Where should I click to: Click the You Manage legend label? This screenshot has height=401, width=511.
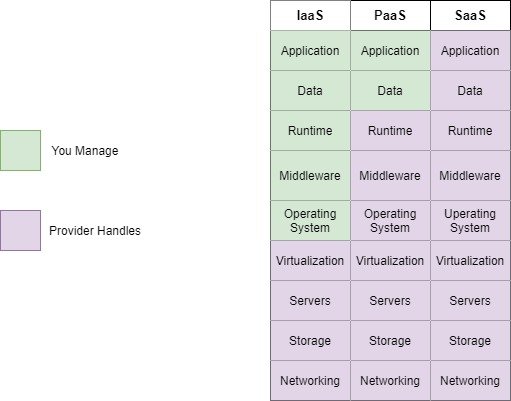point(85,151)
